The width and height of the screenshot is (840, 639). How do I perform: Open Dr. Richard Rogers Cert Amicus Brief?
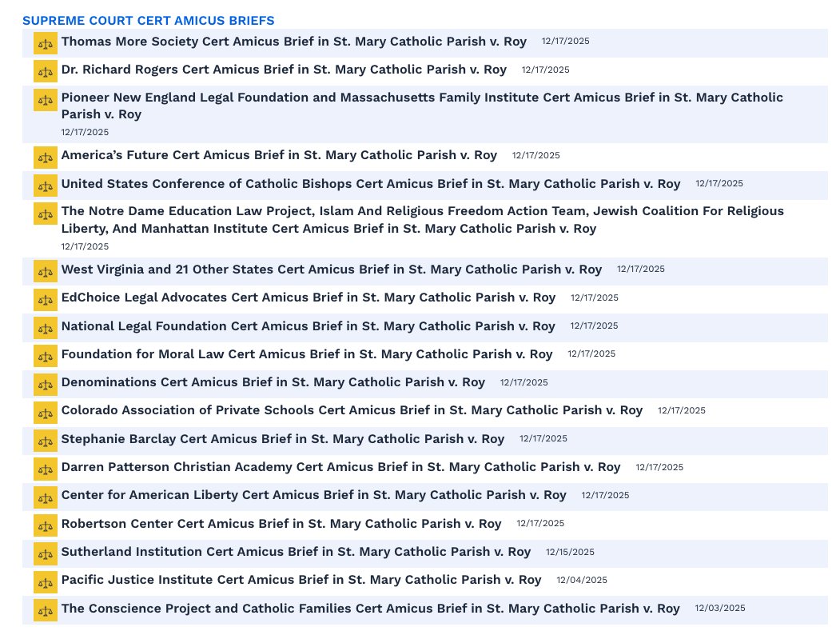coord(284,70)
